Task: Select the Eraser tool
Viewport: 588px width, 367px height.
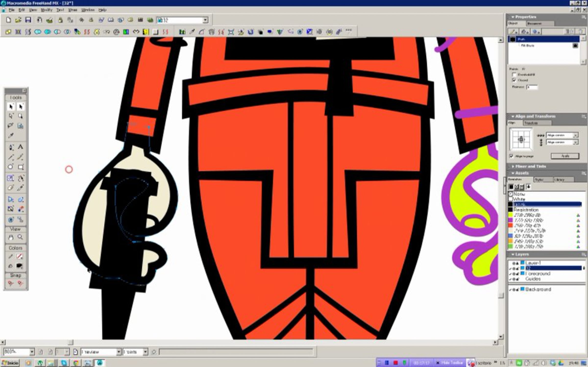Action: pos(11,188)
